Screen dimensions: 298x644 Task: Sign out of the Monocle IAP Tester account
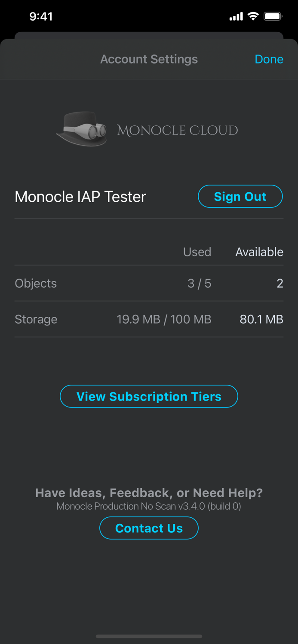click(240, 196)
